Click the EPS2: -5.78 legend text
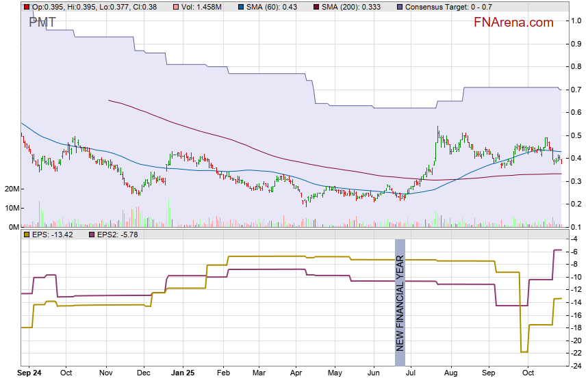The image size is (588, 387). coord(118,235)
